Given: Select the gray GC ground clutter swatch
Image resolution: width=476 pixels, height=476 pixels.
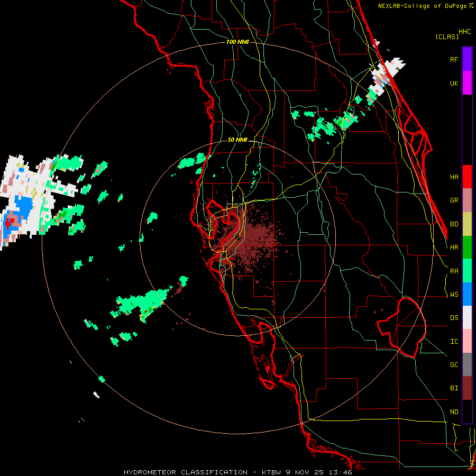Looking at the screenshot, I should (x=467, y=364).
